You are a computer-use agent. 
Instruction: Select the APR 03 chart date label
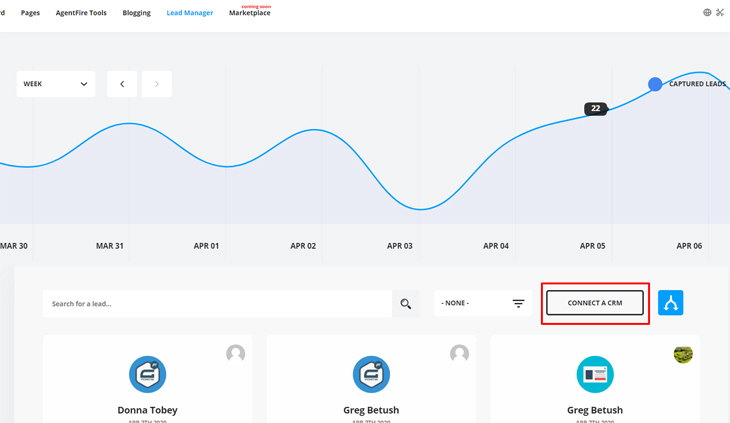point(399,246)
